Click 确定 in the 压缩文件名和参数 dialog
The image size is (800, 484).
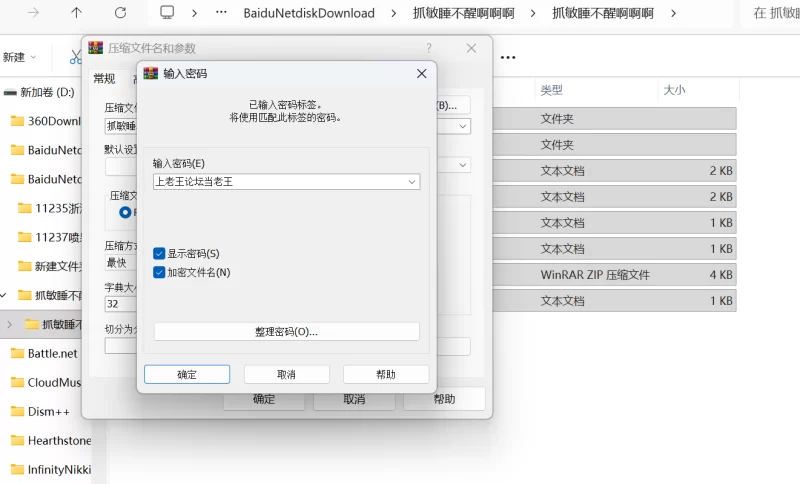[264, 399]
